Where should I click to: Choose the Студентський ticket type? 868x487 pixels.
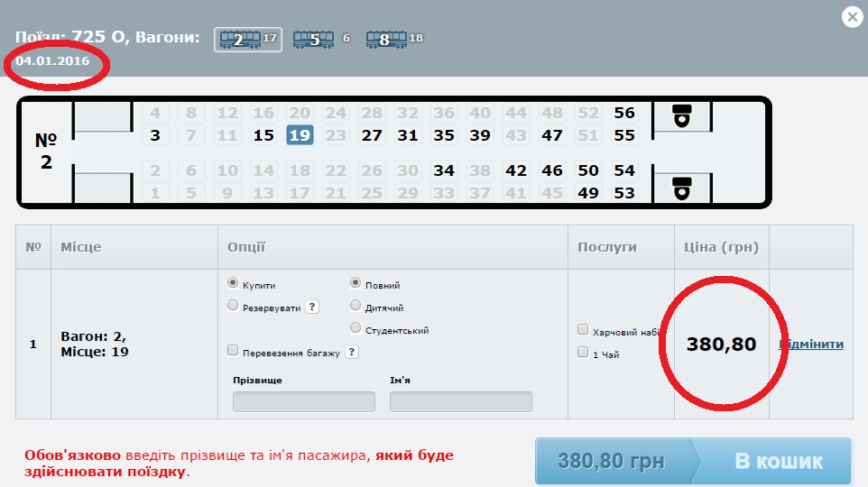(356, 328)
